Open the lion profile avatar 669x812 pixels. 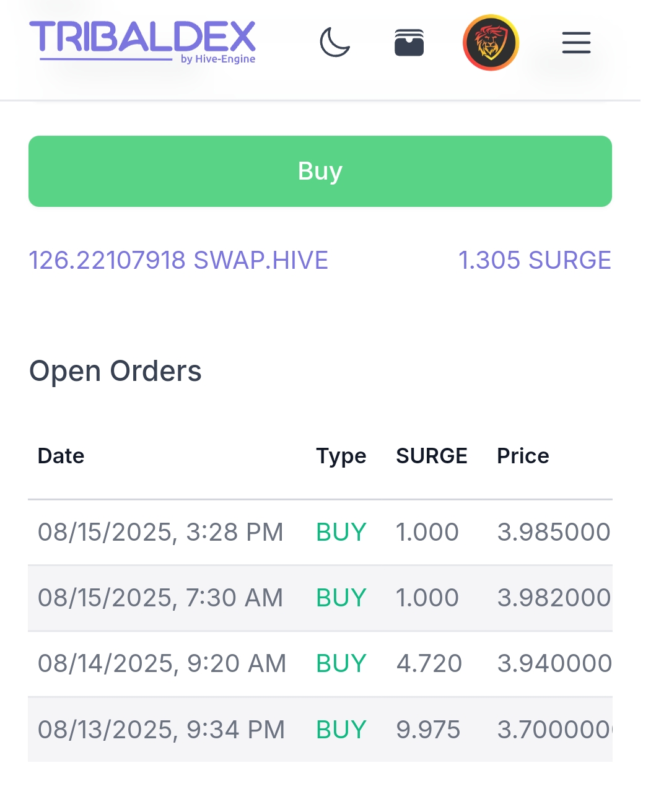(491, 43)
